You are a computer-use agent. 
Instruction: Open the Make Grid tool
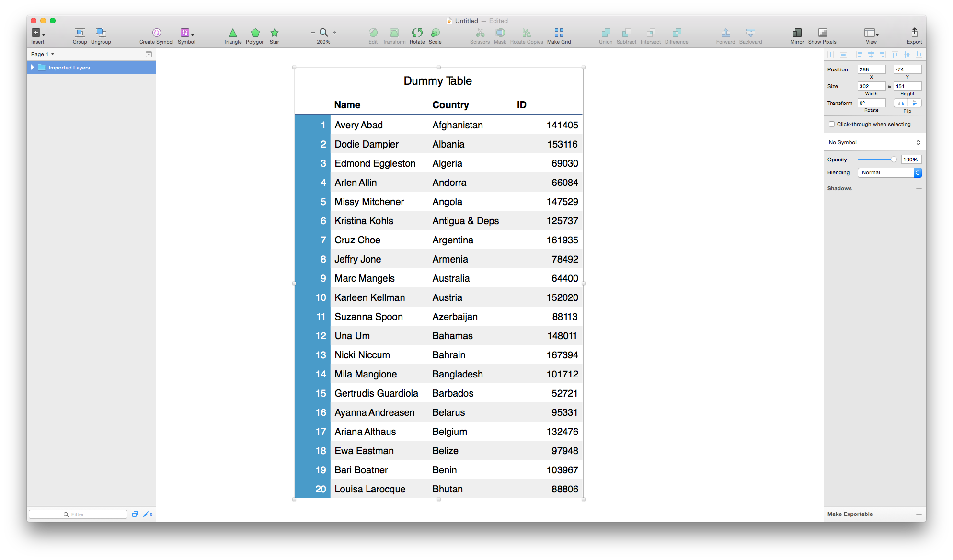tap(559, 33)
